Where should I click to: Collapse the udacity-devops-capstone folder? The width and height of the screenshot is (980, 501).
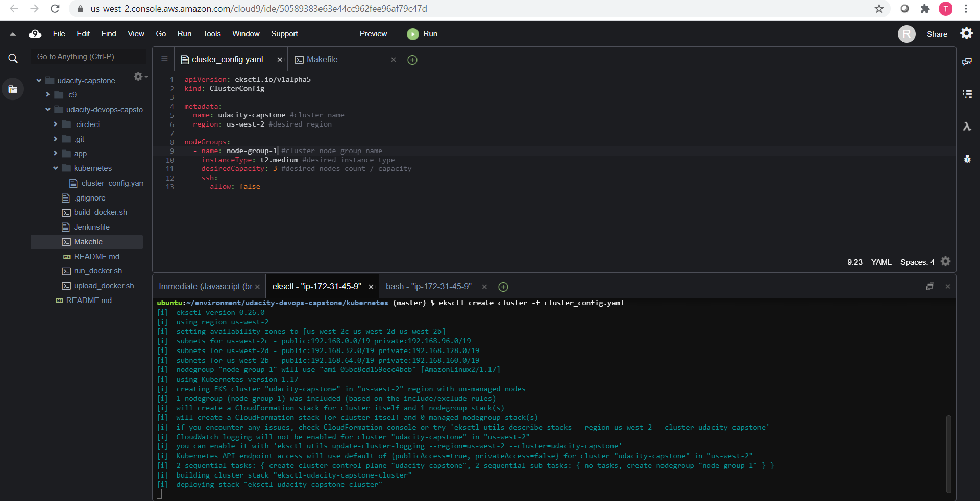pyautogui.click(x=47, y=110)
